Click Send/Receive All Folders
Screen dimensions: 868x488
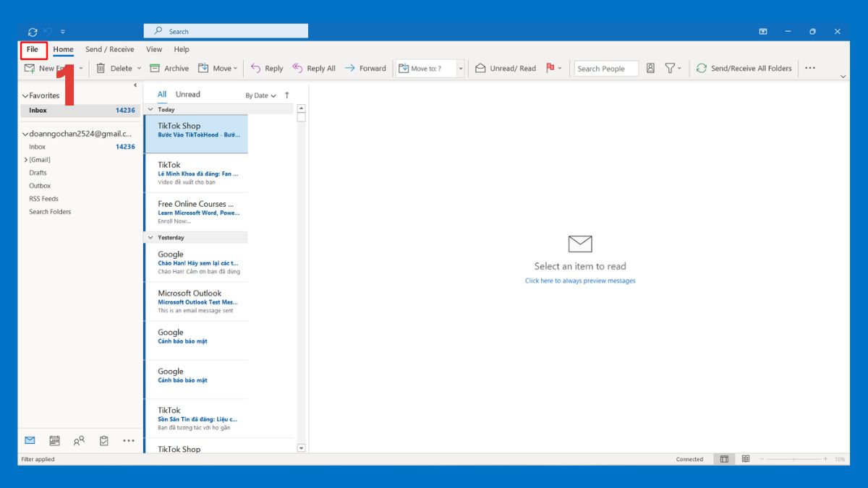click(x=744, y=68)
